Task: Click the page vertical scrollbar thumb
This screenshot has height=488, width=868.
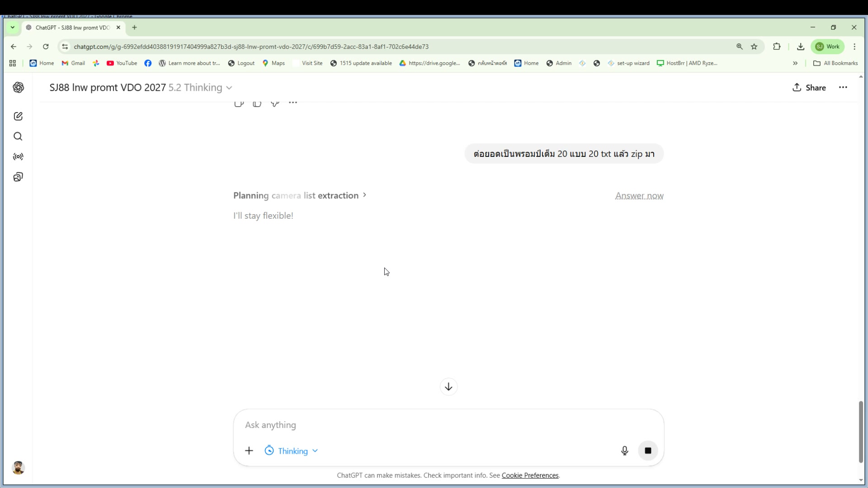Action: (861, 432)
